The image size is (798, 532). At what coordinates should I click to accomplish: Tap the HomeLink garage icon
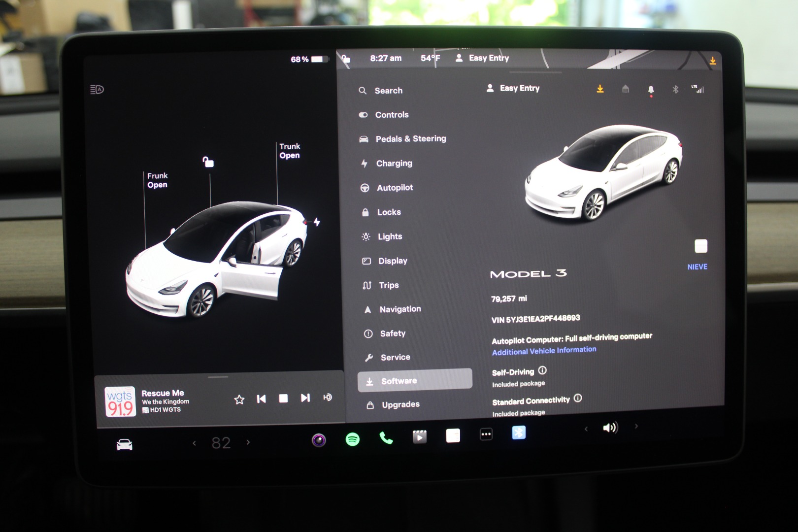click(x=626, y=89)
